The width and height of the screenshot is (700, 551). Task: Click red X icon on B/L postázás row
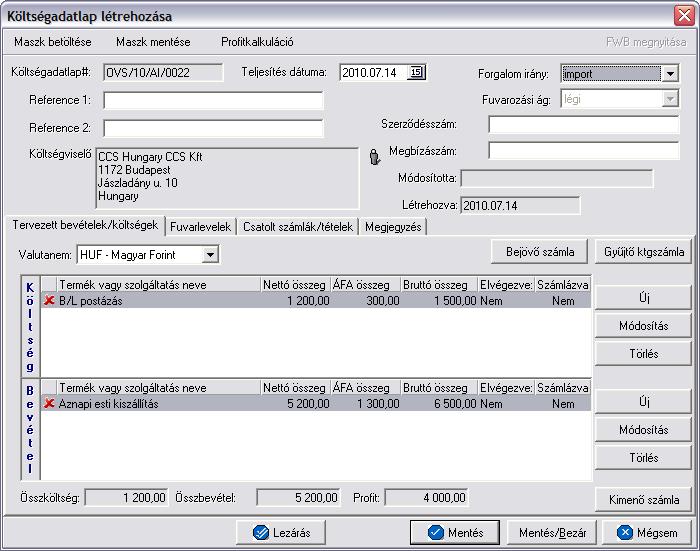point(49,301)
